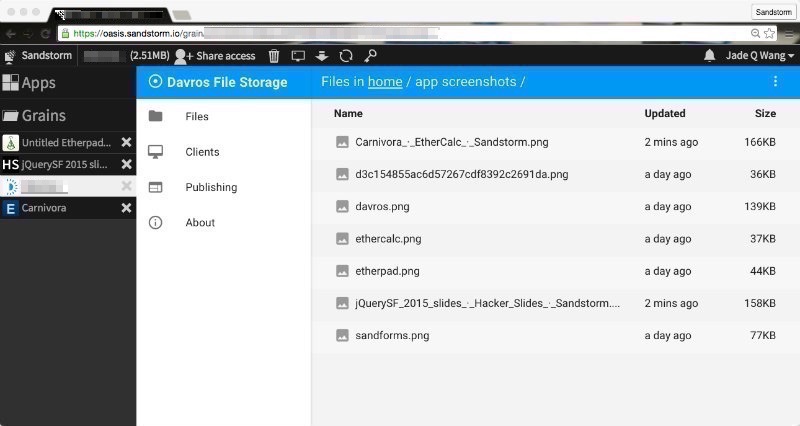Go to Clients in Davros sidebar
This screenshot has height=426, width=800.
(202, 152)
